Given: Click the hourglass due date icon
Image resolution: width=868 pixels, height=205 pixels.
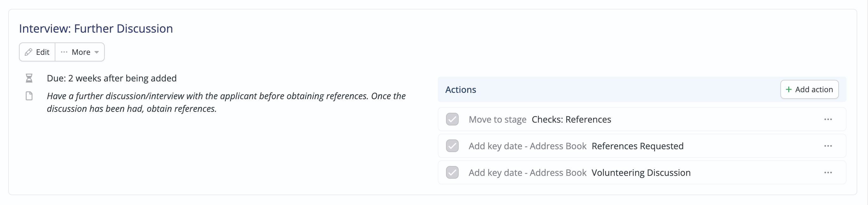Looking at the screenshot, I should click(29, 78).
